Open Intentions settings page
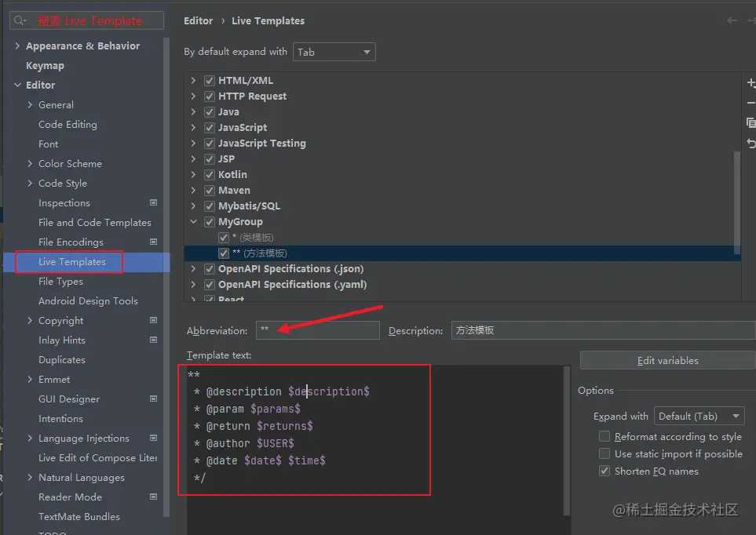The height and width of the screenshot is (535, 756). pyautogui.click(x=60, y=418)
